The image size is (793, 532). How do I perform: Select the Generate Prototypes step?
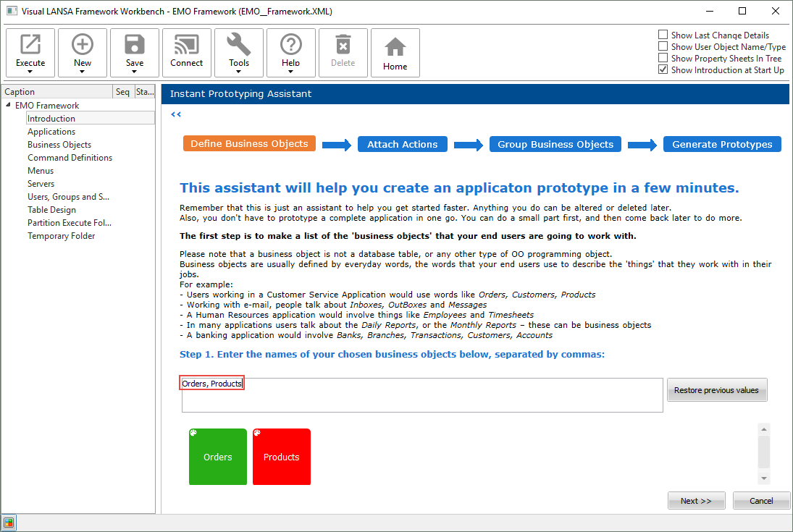722,144
